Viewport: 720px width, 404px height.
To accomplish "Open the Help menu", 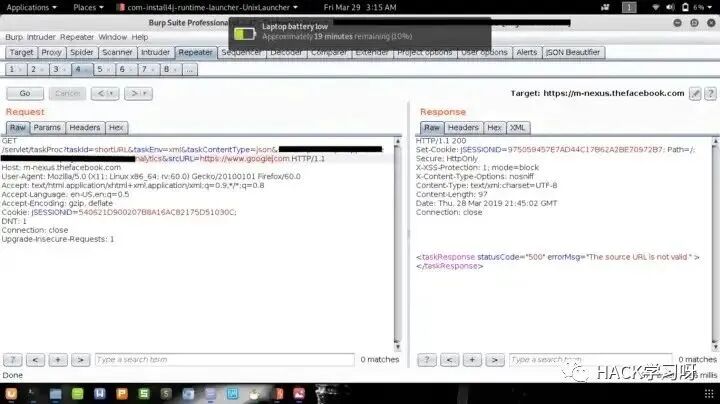I will tap(140, 37).
